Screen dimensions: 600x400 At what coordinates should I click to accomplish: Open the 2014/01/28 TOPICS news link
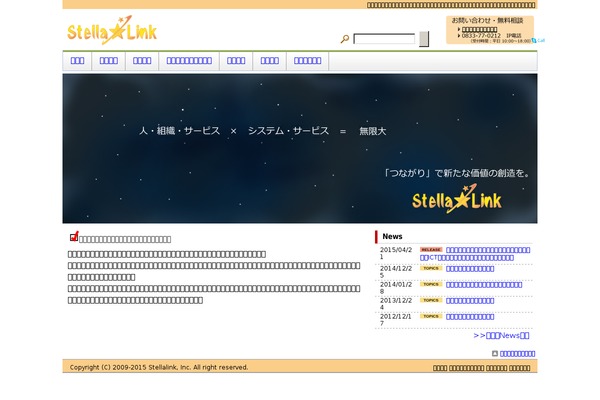(x=484, y=285)
